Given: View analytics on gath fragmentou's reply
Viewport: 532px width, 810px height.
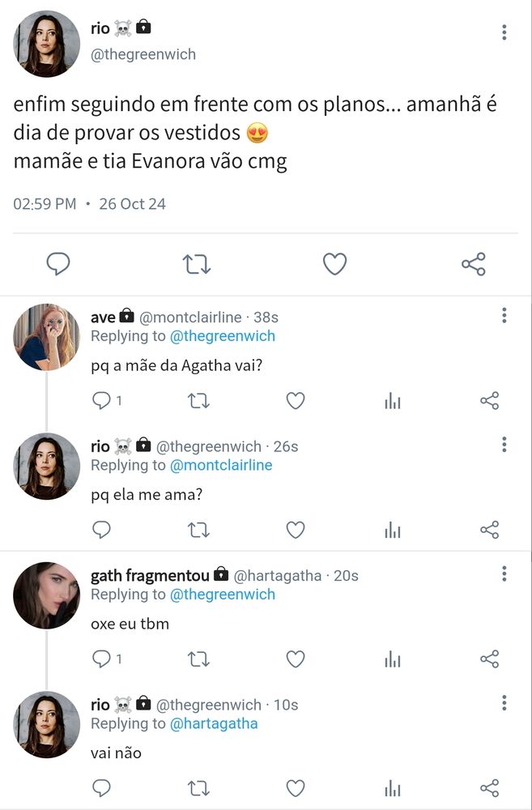Looking at the screenshot, I should coord(393,659).
